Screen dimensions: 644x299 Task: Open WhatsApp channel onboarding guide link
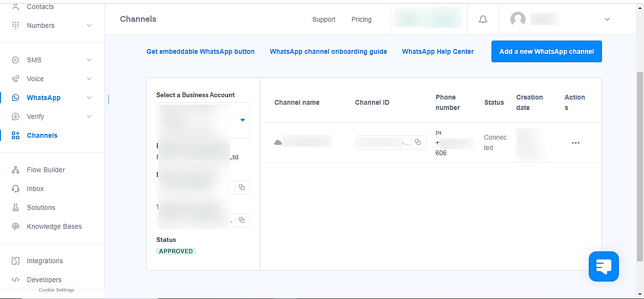pyautogui.click(x=328, y=51)
